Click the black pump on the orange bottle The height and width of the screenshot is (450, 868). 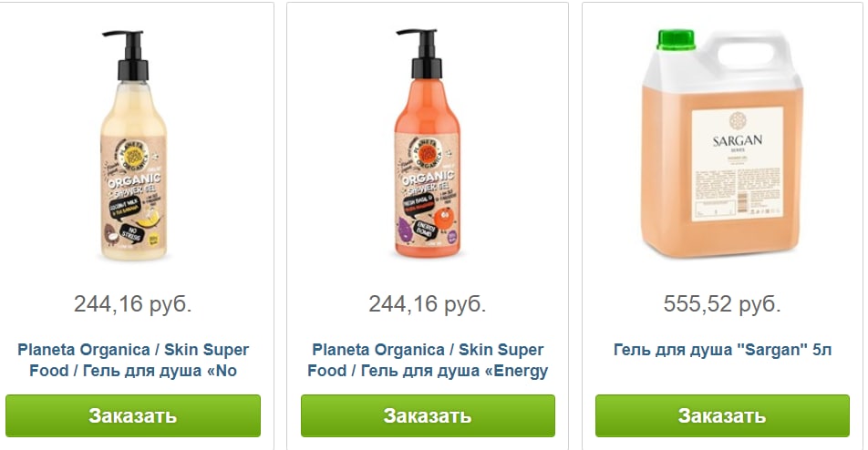(425, 54)
